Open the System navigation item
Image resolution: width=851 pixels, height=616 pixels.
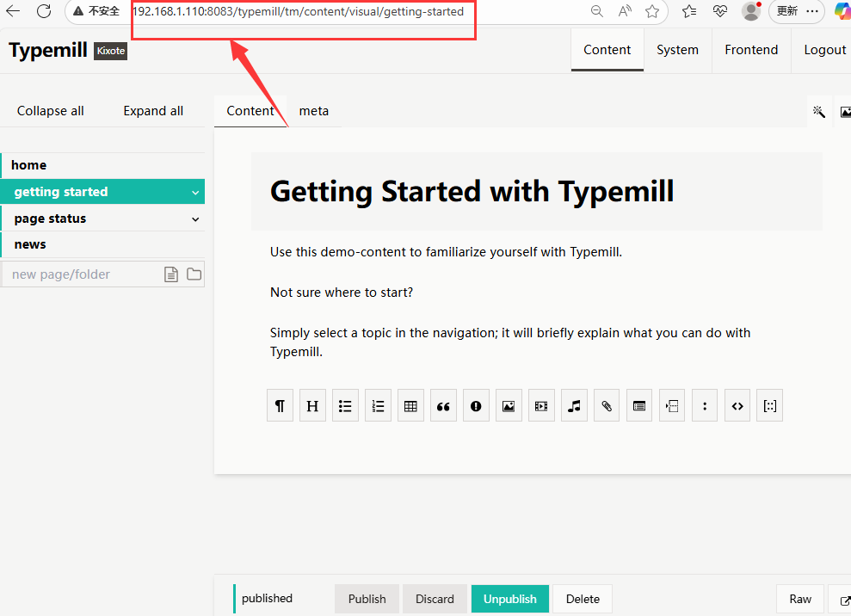click(x=677, y=50)
